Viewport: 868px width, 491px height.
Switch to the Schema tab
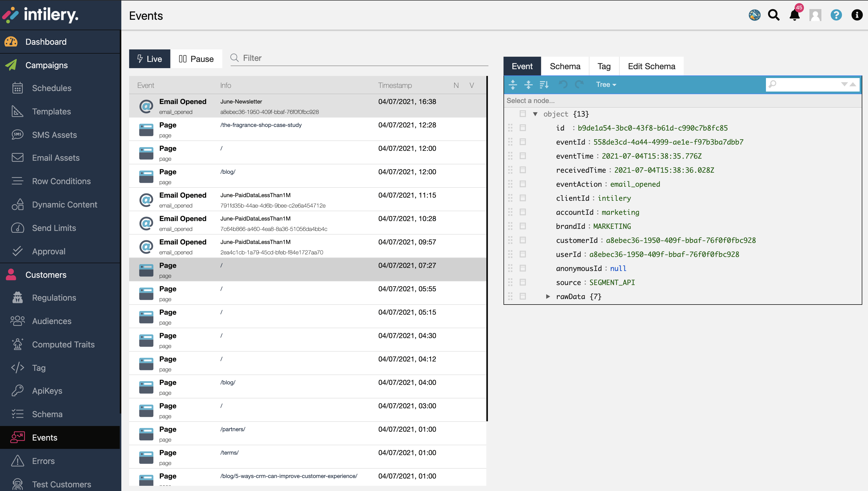(x=565, y=66)
